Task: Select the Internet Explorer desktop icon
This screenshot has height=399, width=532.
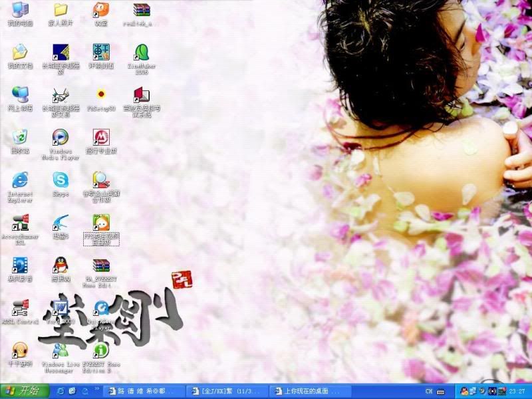Action: pos(20,180)
